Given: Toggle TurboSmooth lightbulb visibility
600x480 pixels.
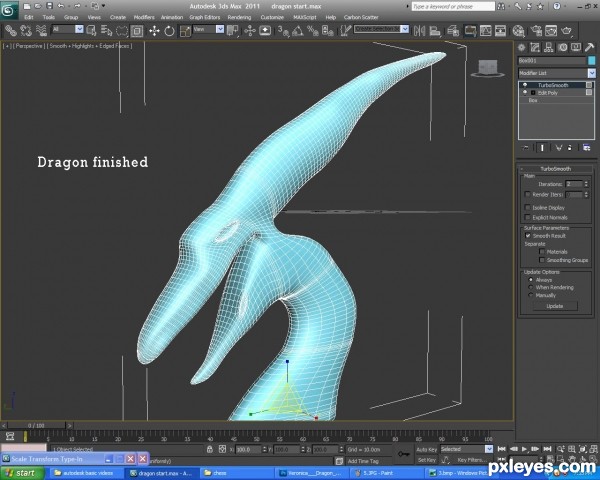Looking at the screenshot, I should [x=525, y=85].
